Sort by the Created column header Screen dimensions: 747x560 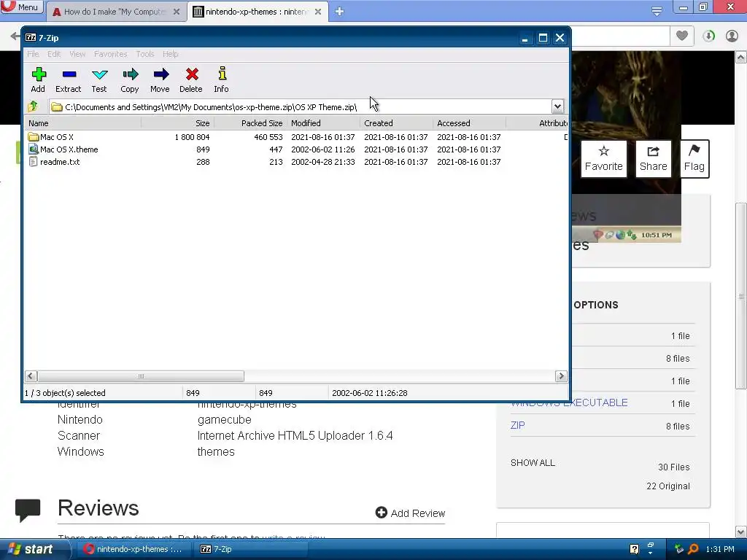pos(396,122)
